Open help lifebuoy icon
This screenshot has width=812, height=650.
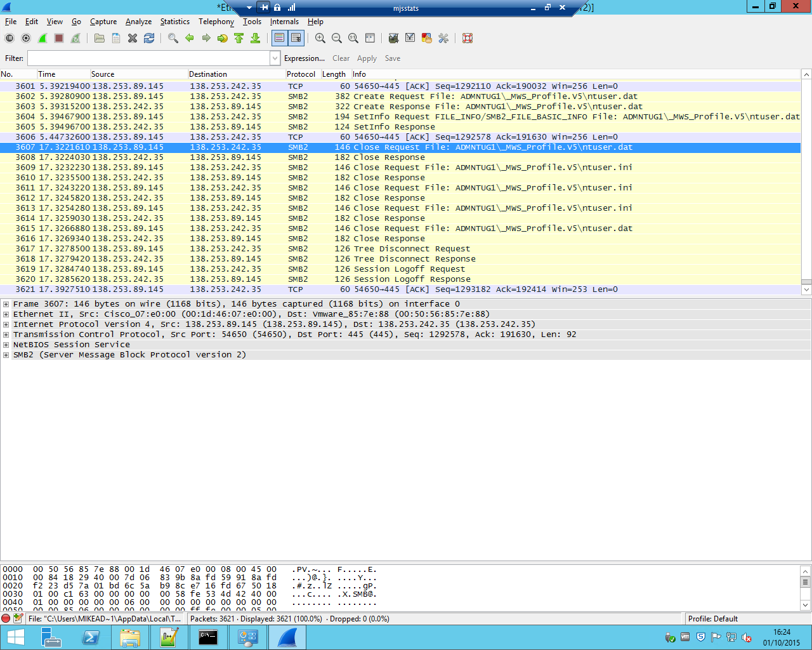click(468, 38)
